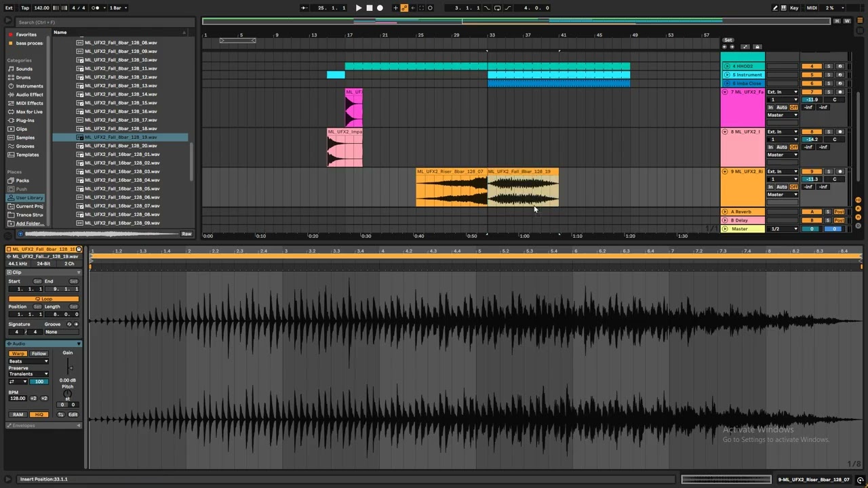Click the Tap tempo button
This screenshot has width=868, height=488.
(x=25, y=8)
